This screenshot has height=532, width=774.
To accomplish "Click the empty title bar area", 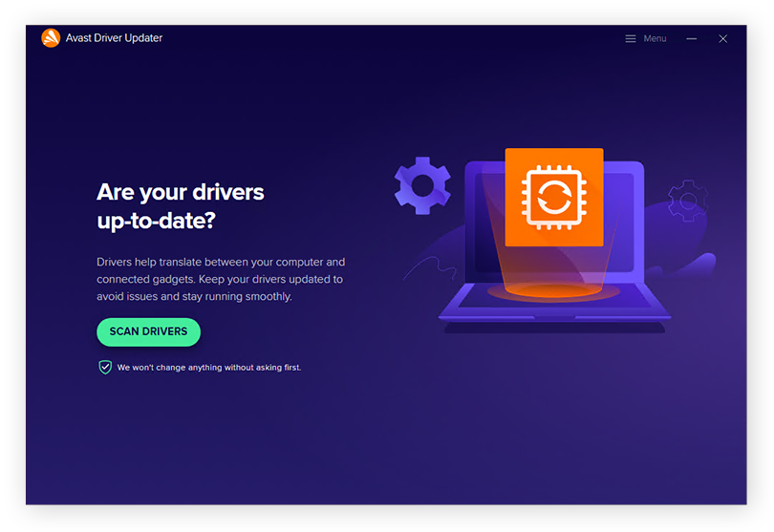I will (x=382, y=38).
